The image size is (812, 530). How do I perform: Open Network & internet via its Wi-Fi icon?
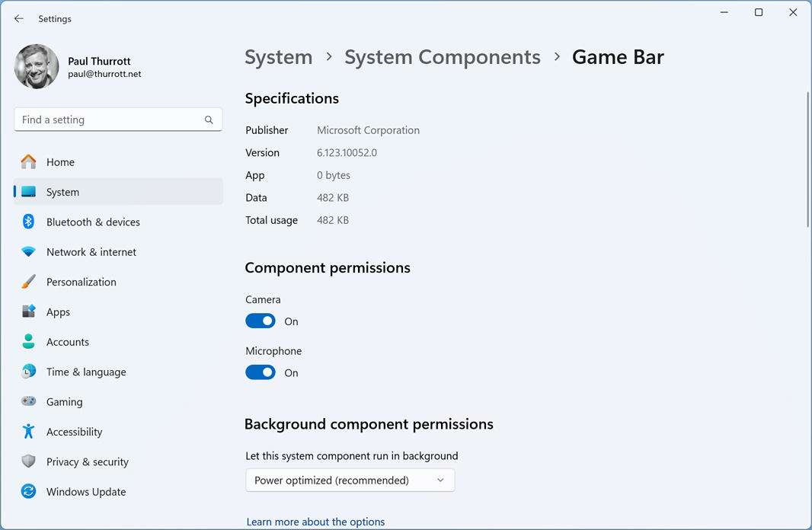tap(28, 252)
